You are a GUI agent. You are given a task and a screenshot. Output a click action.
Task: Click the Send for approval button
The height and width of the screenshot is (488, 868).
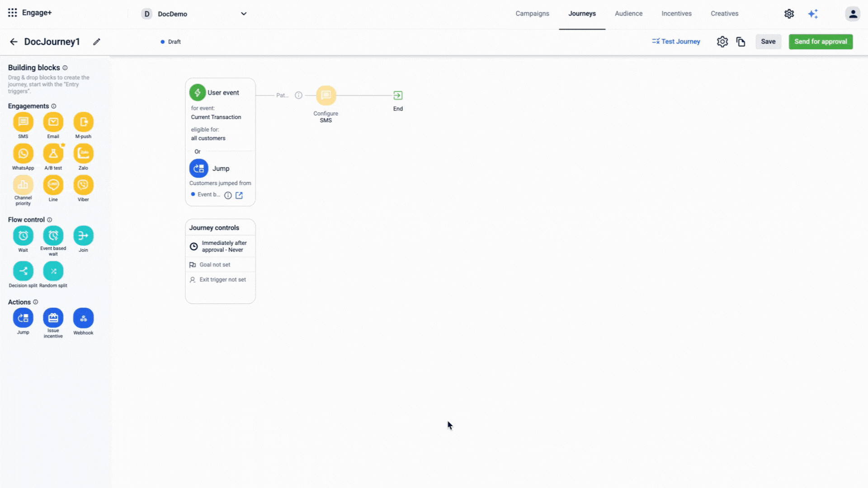pos(821,42)
